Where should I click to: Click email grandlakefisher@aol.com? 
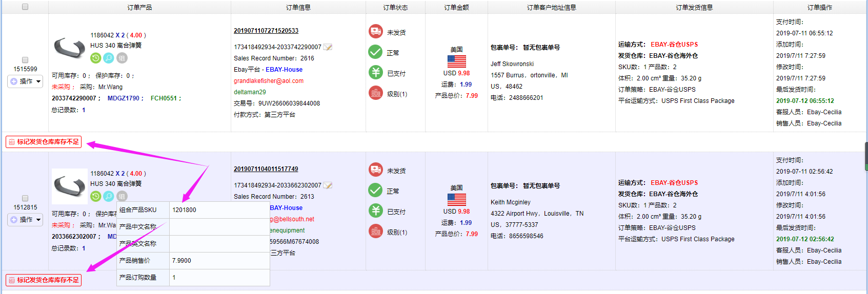[x=269, y=81]
